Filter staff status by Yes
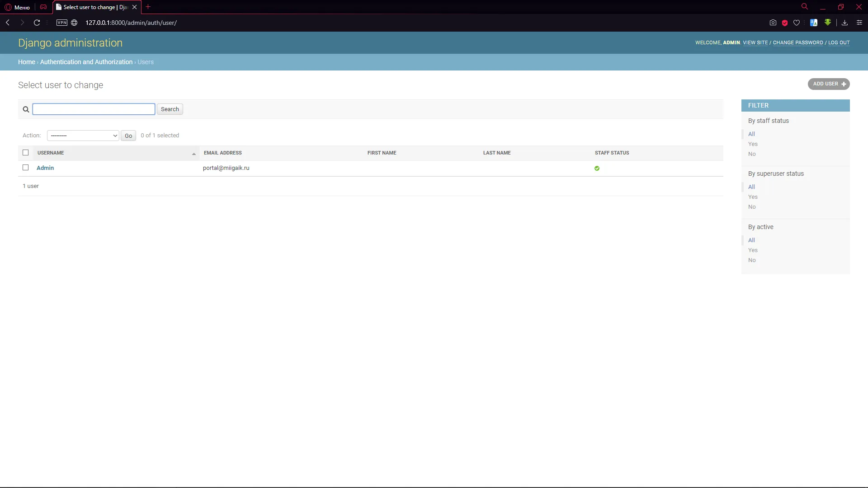 753,144
